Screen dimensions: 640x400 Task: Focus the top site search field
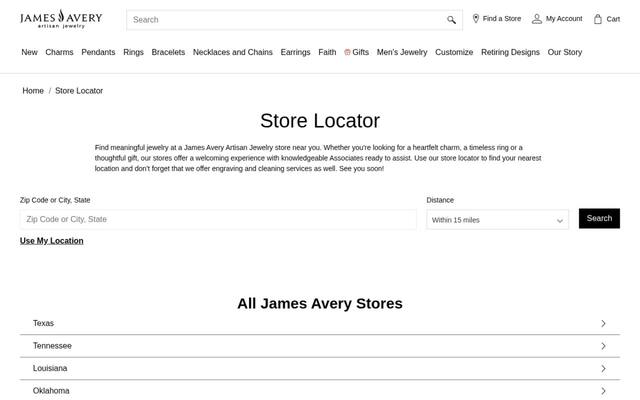294,20
